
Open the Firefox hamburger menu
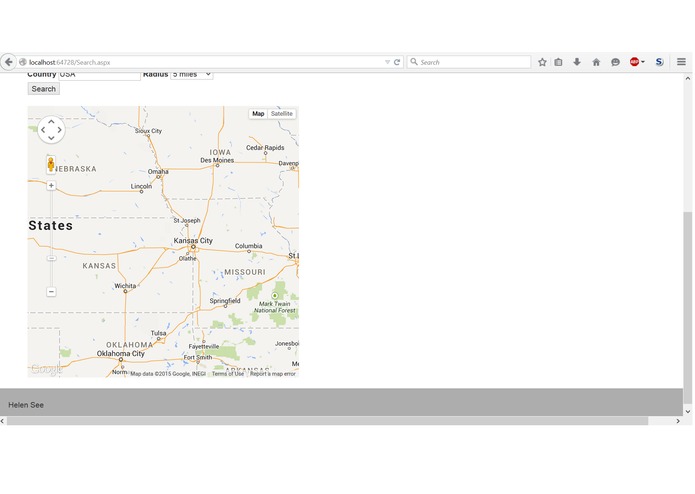pyautogui.click(x=681, y=62)
